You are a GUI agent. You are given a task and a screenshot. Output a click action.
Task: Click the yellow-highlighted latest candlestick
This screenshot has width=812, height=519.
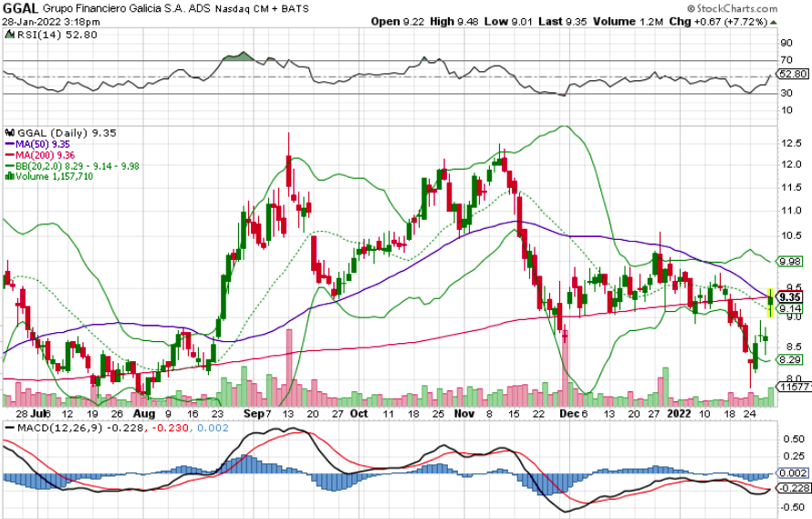click(771, 302)
